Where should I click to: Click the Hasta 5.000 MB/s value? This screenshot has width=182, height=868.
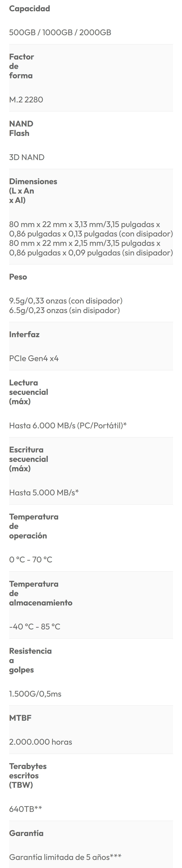tap(44, 492)
